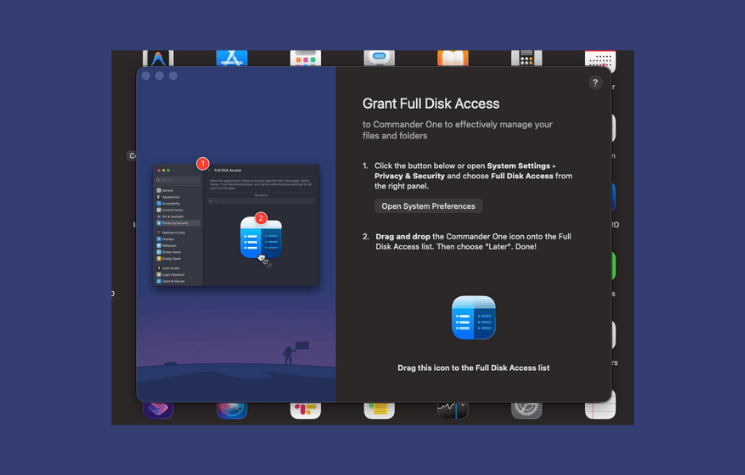Image resolution: width=745 pixels, height=475 pixels.
Task: Click the Open System Preferences button
Action: [428, 206]
